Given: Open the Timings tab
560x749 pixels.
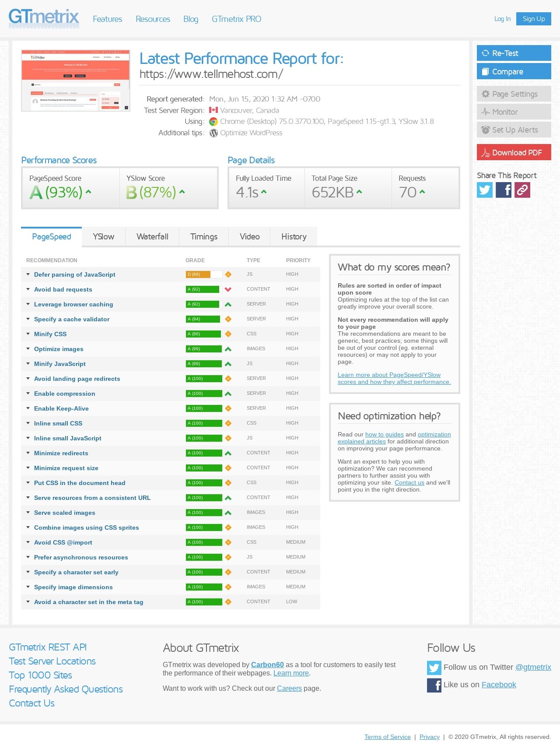Looking at the screenshot, I should tap(204, 237).
